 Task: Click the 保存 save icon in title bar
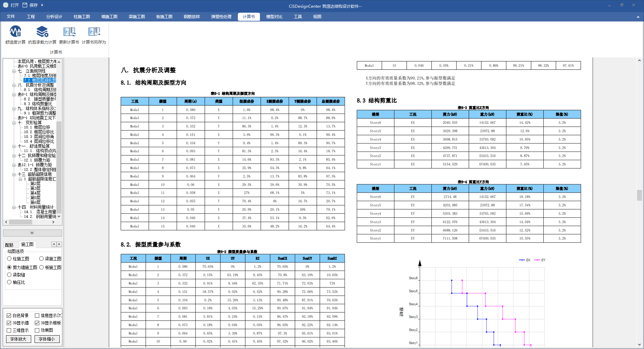(x=25, y=5)
